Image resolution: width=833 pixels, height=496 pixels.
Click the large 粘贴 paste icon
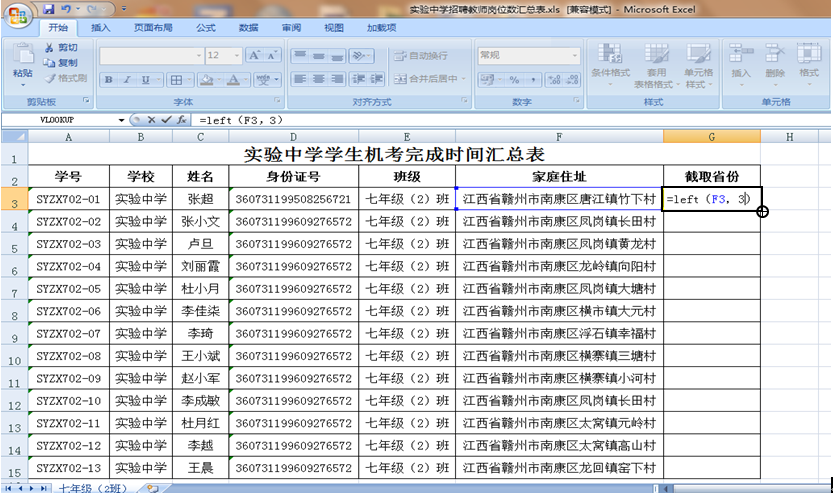click(23, 53)
